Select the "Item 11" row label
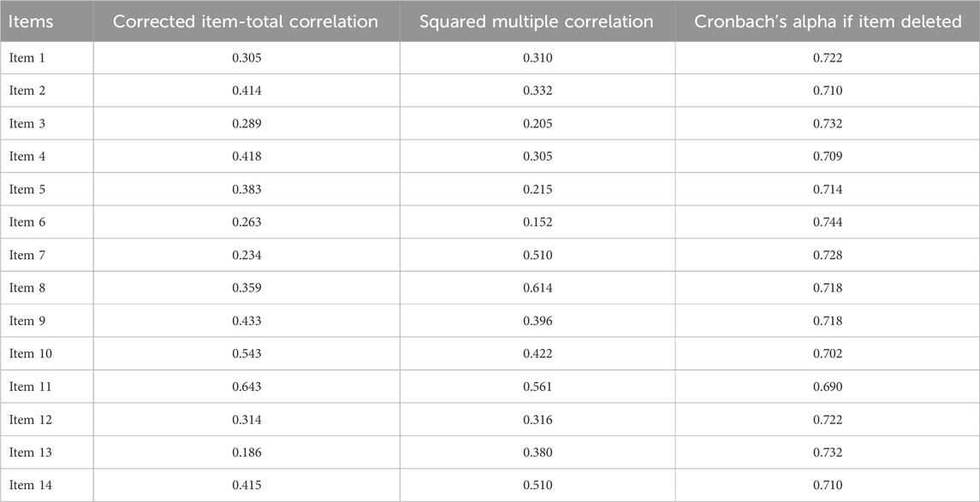 30,387
